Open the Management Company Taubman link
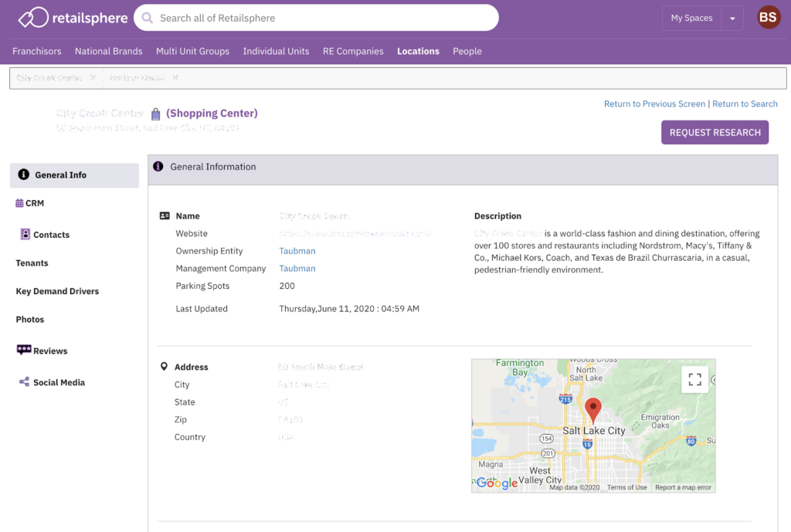791x532 pixels. (297, 269)
